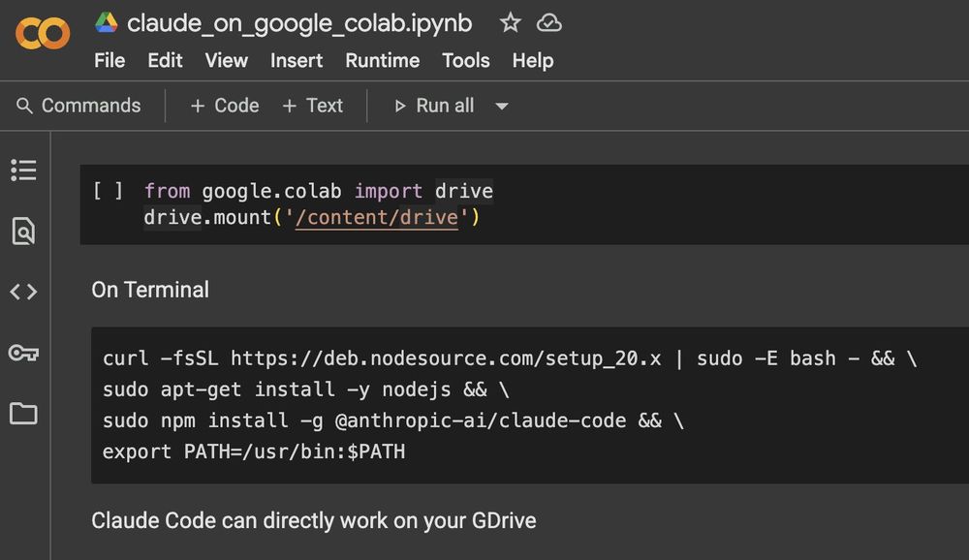Click the 'export PATH=/usr/bin:$PATH' line

254,451
